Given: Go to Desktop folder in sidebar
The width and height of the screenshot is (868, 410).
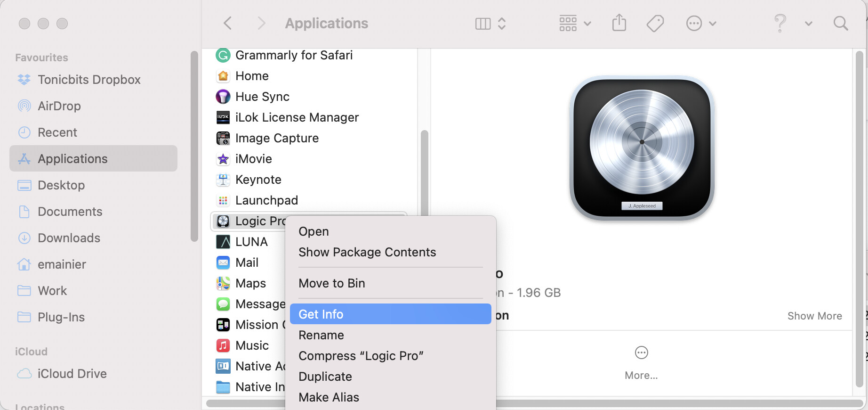Looking at the screenshot, I should pyautogui.click(x=93, y=185).
